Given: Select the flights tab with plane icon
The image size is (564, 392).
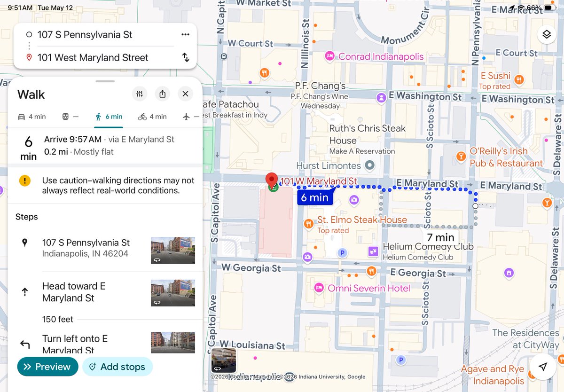Looking at the screenshot, I should pos(190,117).
